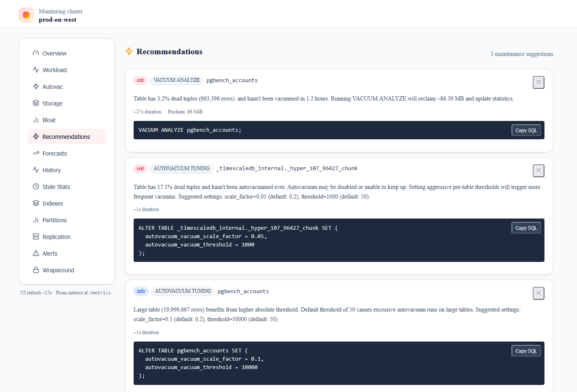
Task: Open the Workload activity icon
Action: [x=36, y=70]
